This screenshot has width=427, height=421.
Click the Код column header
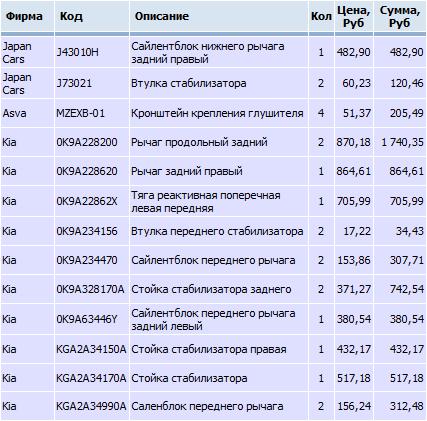tap(71, 16)
